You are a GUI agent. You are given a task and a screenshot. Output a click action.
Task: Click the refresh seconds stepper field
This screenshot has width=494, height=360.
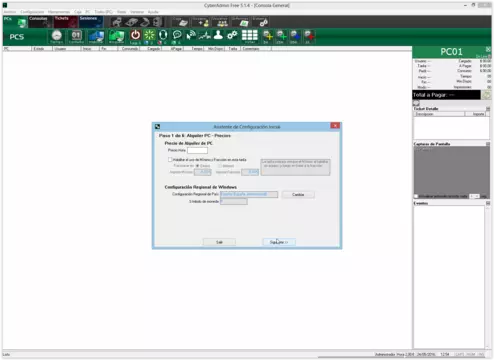[x=474, y=196]
